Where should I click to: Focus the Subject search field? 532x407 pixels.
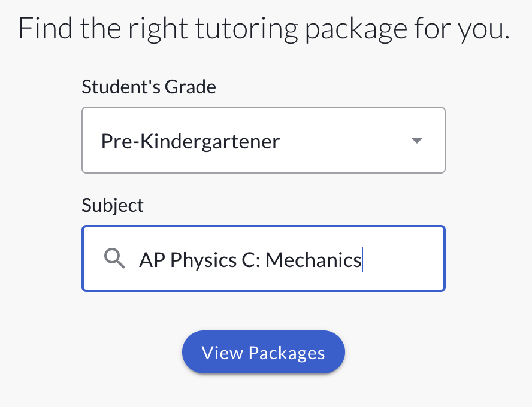(x=263, y=259)
